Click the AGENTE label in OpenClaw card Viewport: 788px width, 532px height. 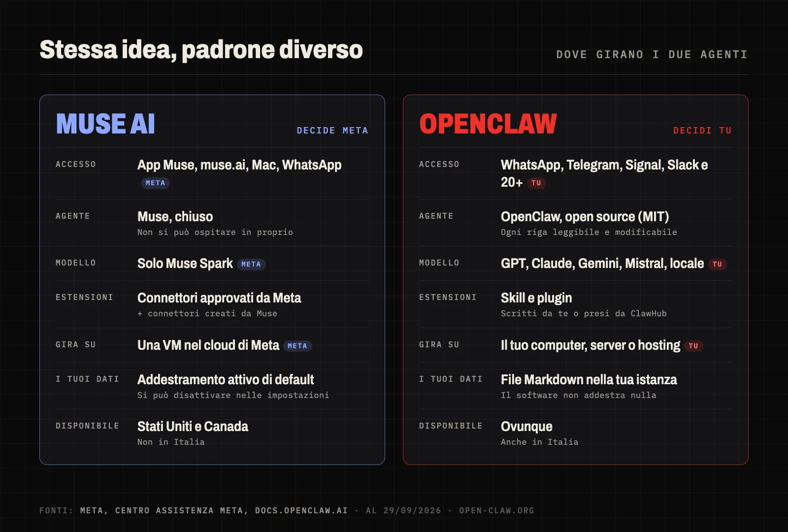click(436, 216)
